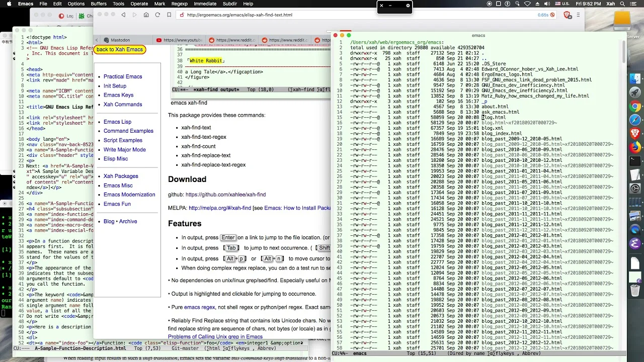Switch to the Mastodon browser tab
Viewport: 644px width, 362px height.
[120, 40]
